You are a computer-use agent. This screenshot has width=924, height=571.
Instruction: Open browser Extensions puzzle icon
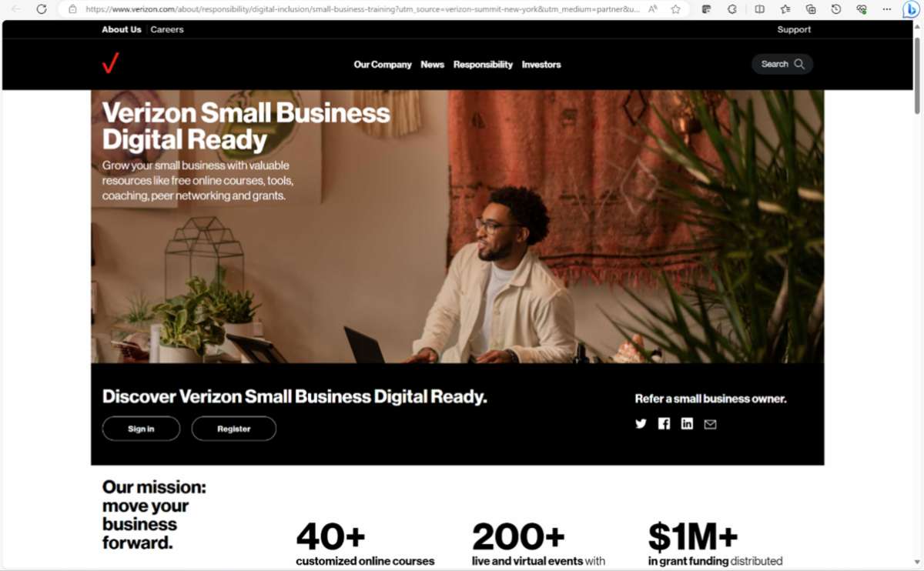coord(732,9)
